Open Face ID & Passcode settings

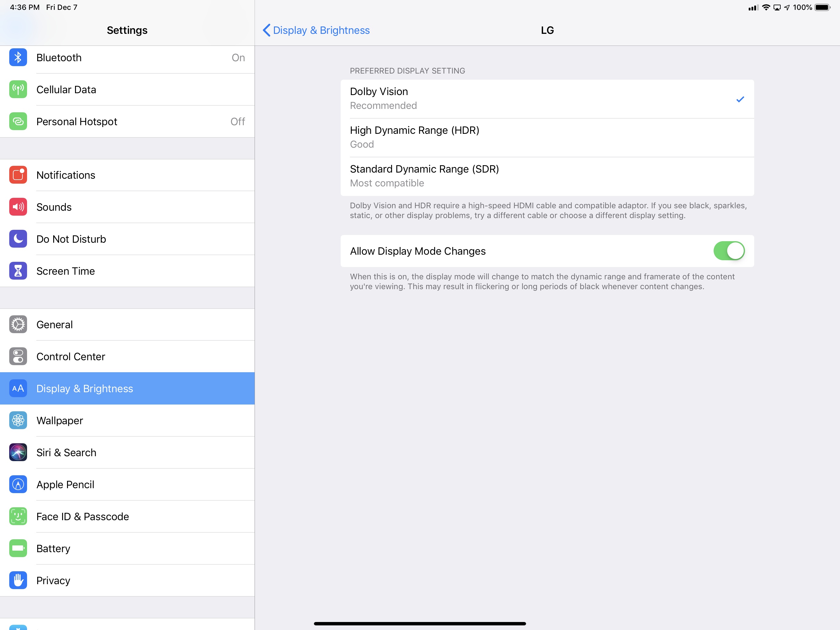point(127,516)
